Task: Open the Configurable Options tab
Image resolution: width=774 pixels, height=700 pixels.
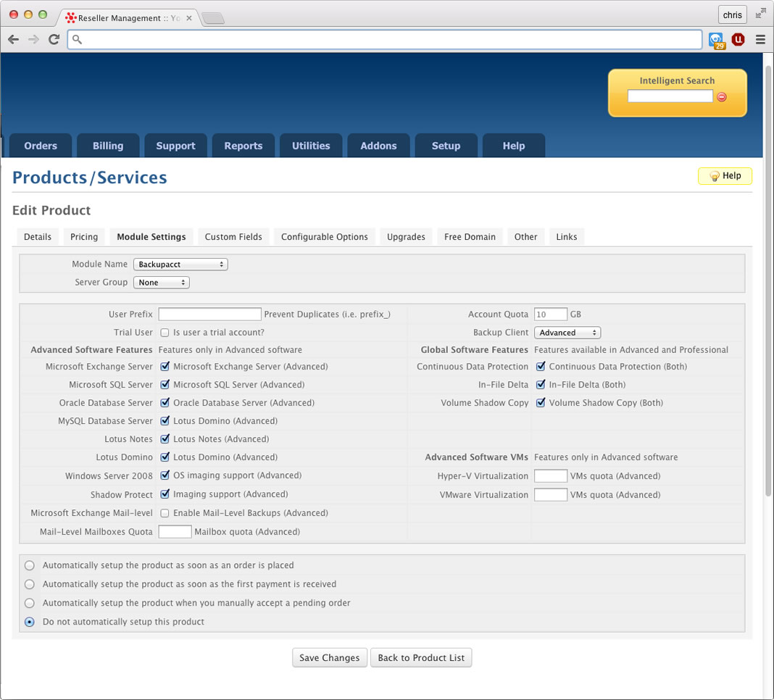Action: coord(324,236)
